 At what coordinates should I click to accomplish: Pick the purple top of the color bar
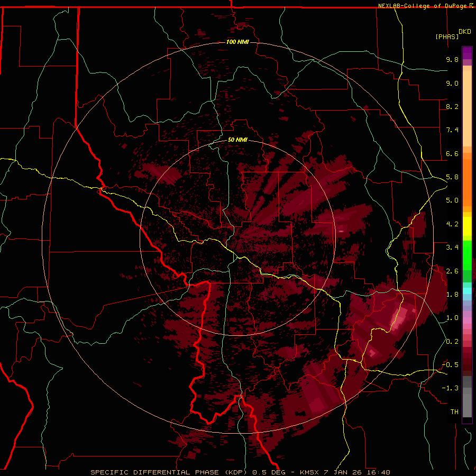tap(467, 53)
